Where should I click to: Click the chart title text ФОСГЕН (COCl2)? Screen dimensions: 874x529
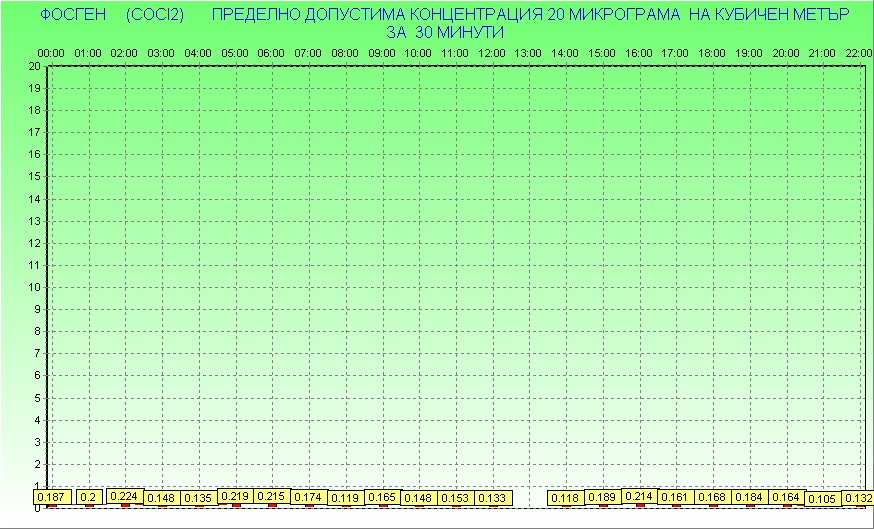tap(112, 14)
